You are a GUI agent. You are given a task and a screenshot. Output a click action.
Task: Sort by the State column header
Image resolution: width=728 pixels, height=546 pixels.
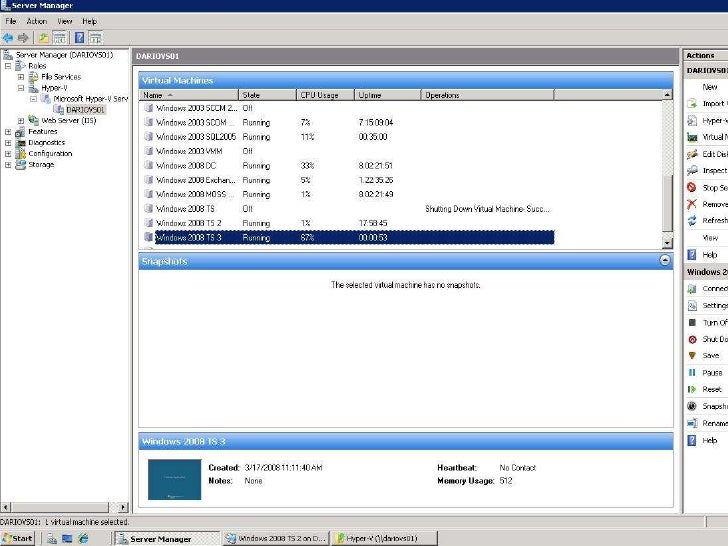click(267, 95)
